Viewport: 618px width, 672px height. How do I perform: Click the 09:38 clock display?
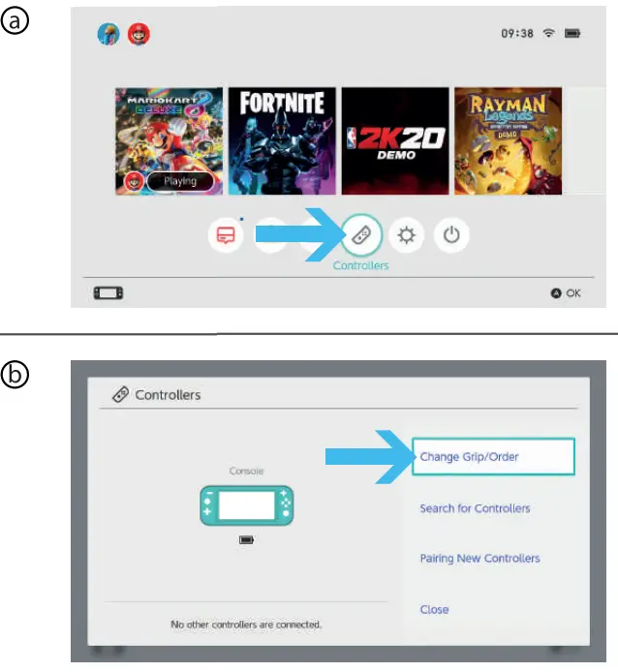point(517,34)
